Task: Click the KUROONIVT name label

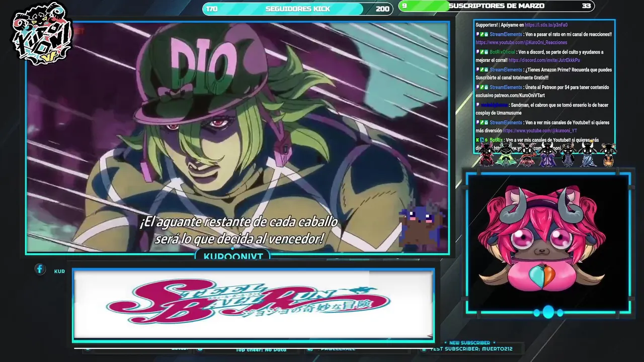Action: coord(233,256)
